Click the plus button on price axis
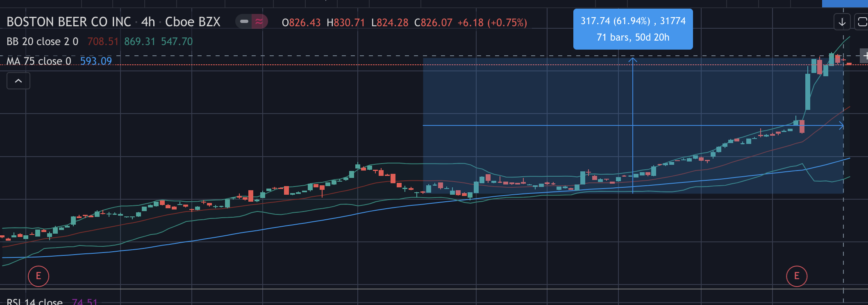Image resolution: width=868 pixels, height=305 pixels. pyautogui.click(x=864, y=55)
